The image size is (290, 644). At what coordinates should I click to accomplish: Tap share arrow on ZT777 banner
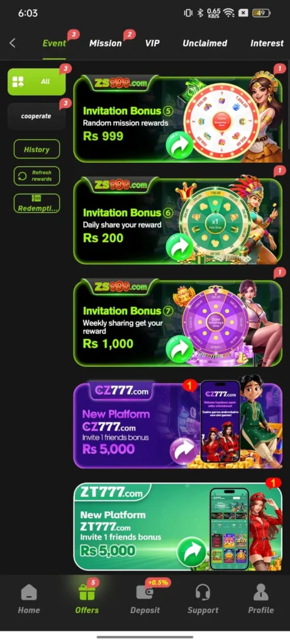click(191, 552)
